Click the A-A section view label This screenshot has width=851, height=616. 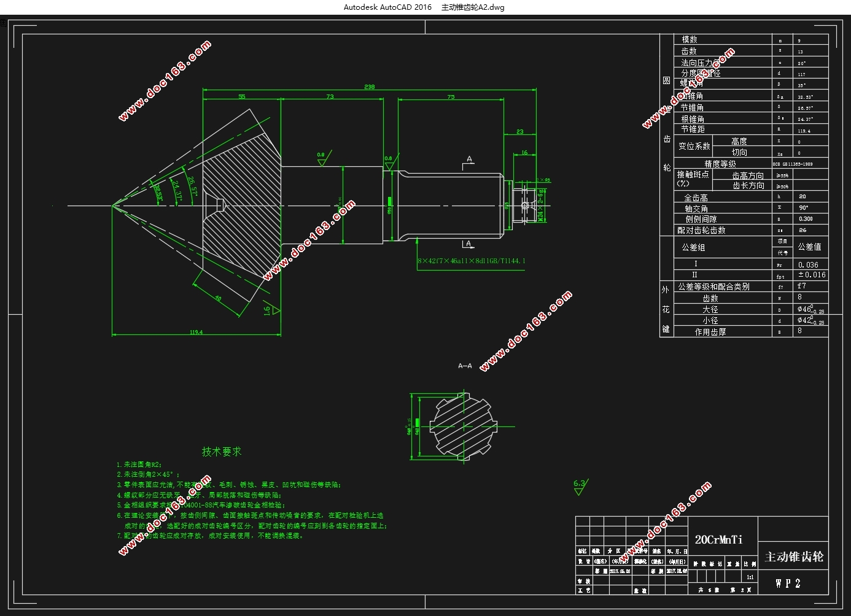465,366
